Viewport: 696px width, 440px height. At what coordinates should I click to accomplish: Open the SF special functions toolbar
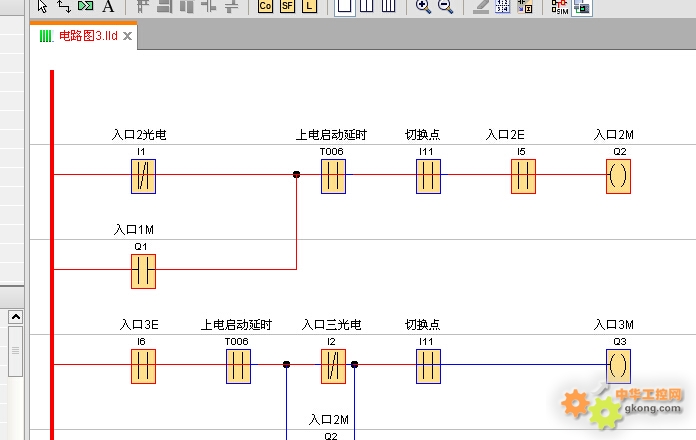click(287, 6)
